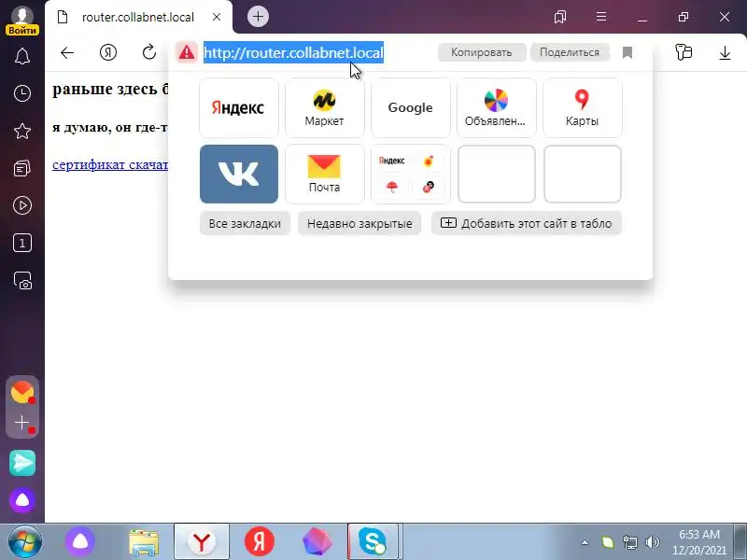
Task: Open the downloads arrow icon
Action: pos(725,52)
